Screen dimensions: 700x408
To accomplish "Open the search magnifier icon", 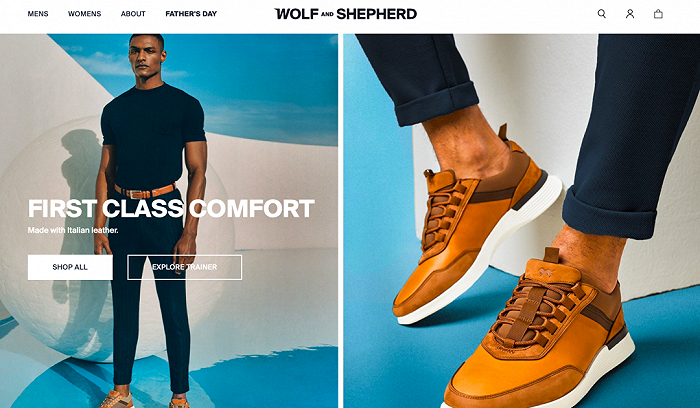I will coord(601,14).
